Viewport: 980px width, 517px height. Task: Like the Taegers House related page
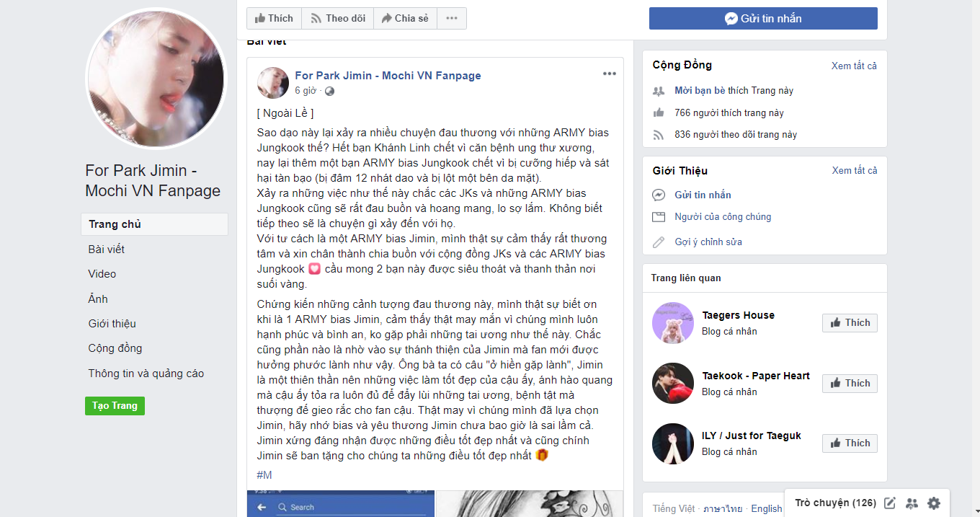(x=850, y=322)
